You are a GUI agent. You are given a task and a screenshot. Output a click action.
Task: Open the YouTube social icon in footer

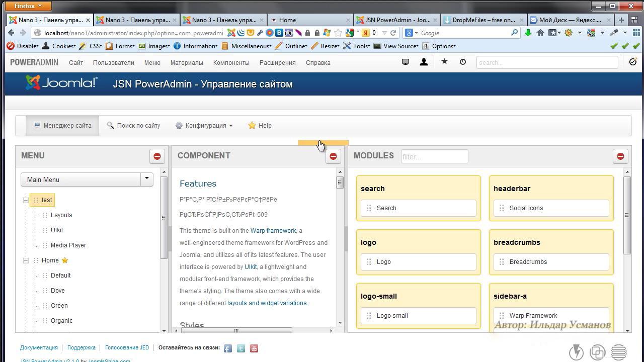click(x=254, y=348)
